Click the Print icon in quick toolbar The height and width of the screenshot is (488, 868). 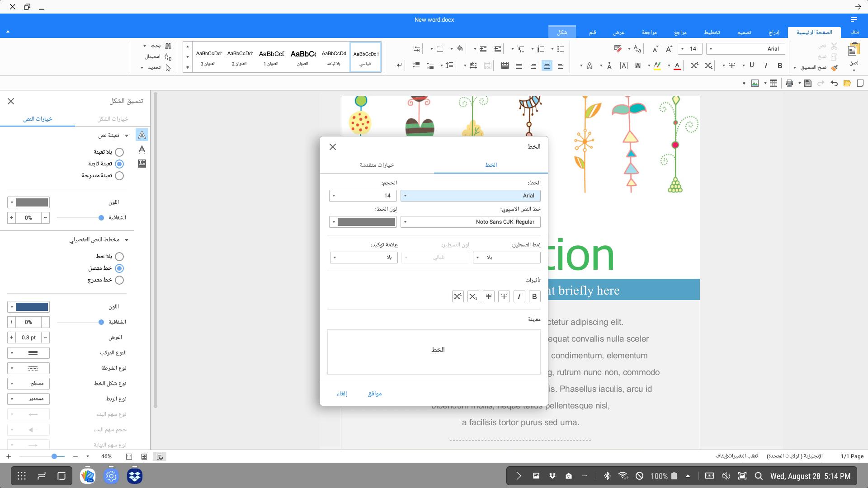789,83
